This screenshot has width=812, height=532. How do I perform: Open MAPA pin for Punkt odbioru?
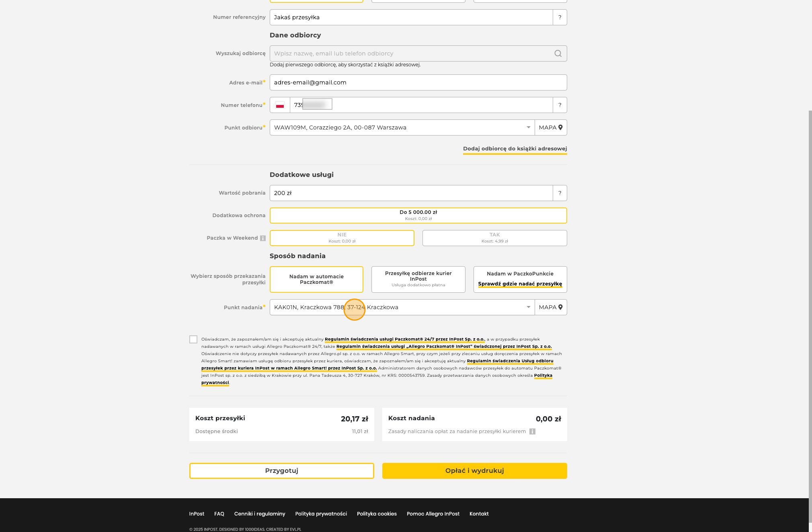551,127
